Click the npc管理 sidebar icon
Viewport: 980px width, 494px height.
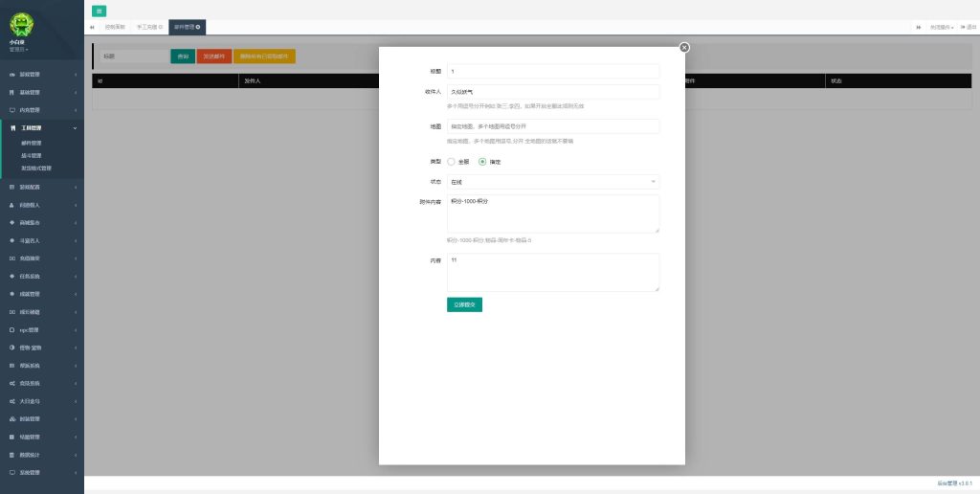click(x=11, y=329)
